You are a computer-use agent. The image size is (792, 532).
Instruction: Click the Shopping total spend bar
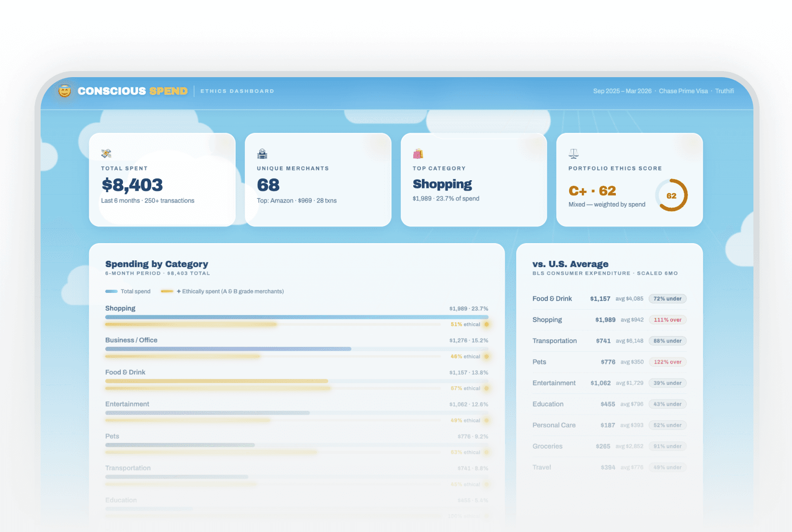tap(296, 317)
